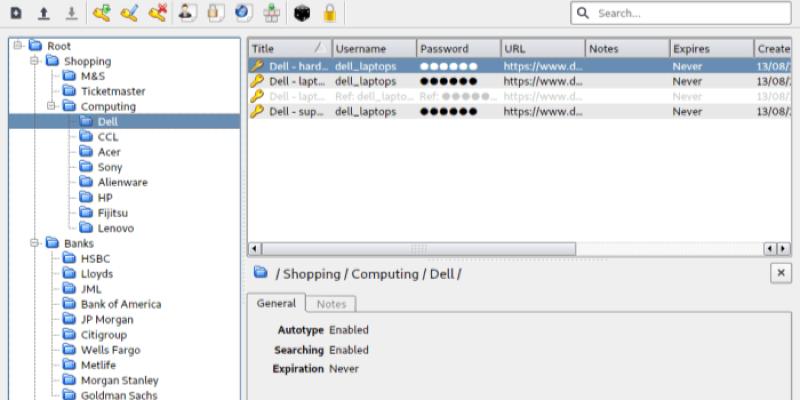Switch to the Notes tab
The image size is (800, 400).
coord(329,304)
